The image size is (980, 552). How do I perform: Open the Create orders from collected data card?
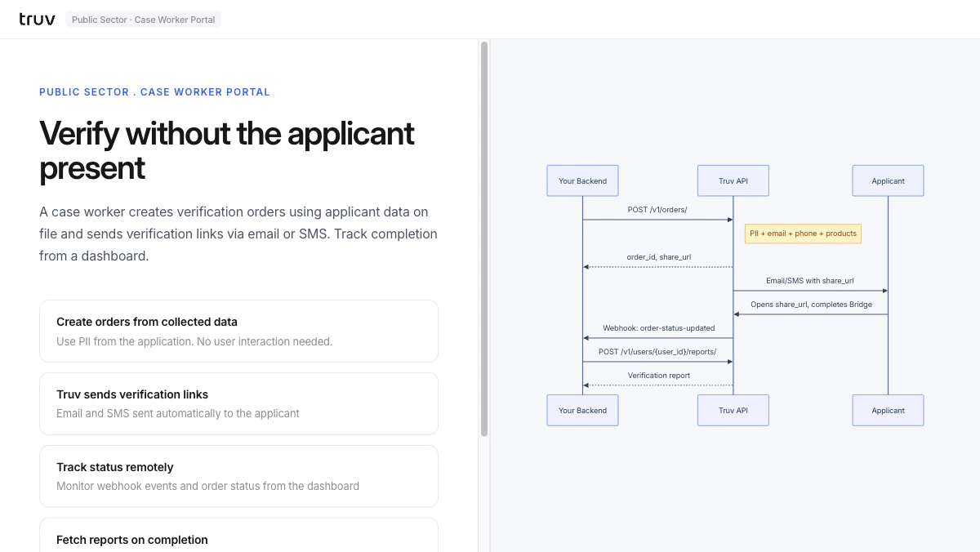(238, 331)
